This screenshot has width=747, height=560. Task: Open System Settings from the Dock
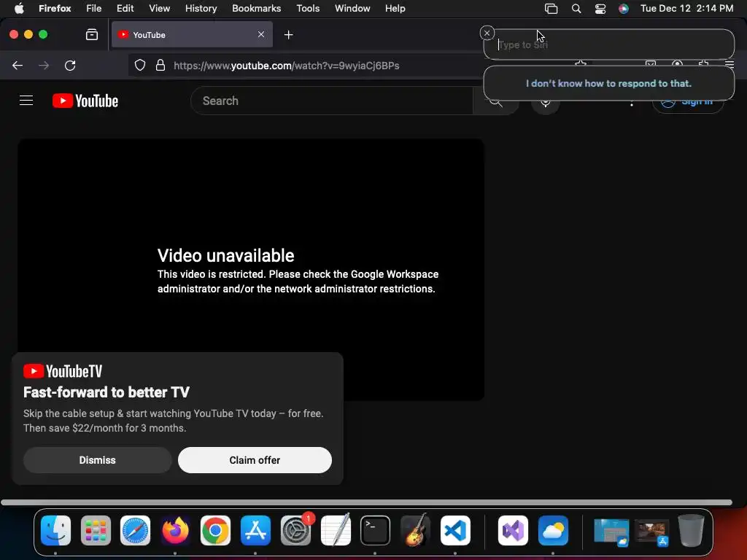point(296,530)
